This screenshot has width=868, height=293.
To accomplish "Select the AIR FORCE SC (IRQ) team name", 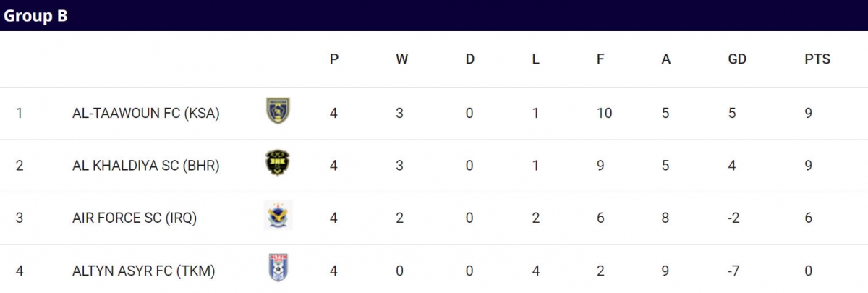I will 135,218.
